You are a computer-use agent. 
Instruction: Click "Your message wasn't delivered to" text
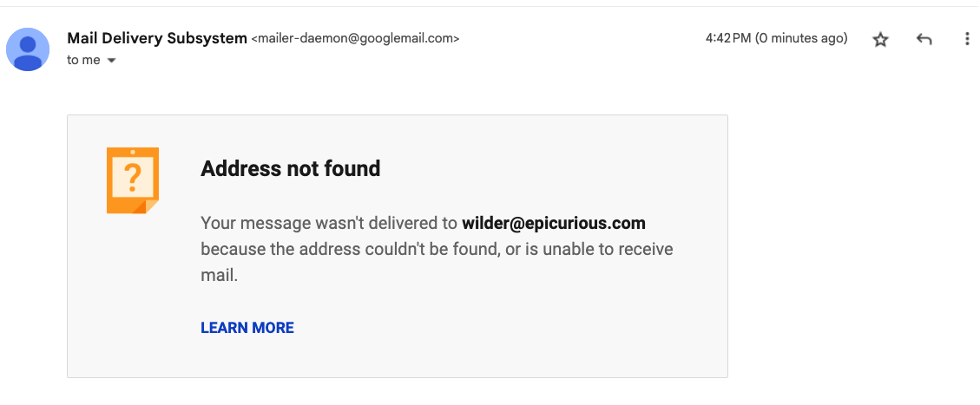tap(328, 223)
